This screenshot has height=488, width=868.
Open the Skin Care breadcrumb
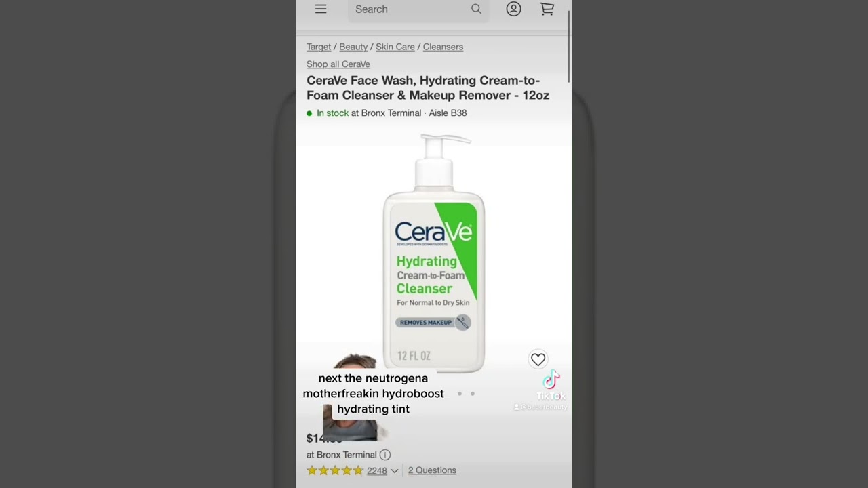pyautogui.click(x=395, y=47)
